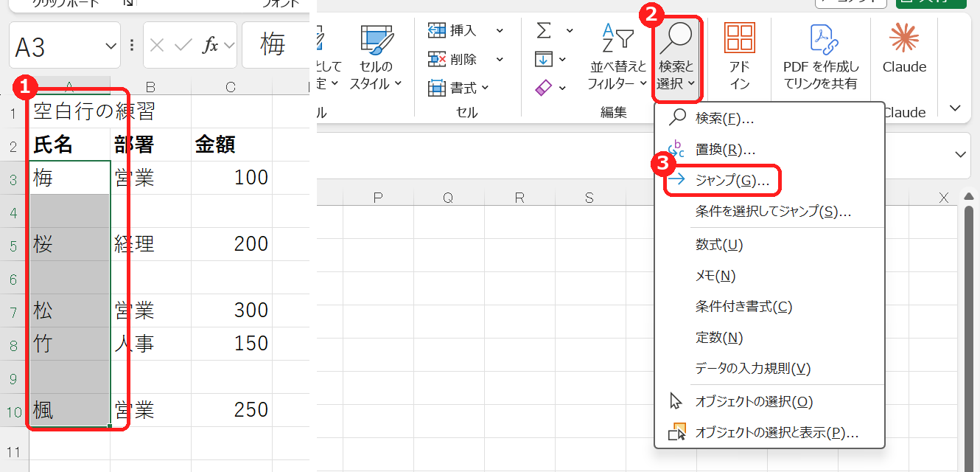The image size is (980, 472).
Task: Click the name box options dots
Action: 132,45
